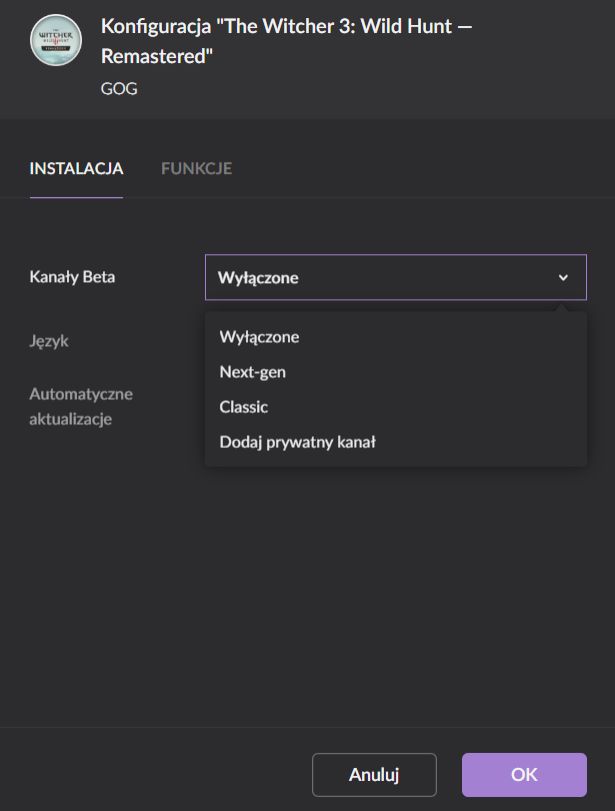The width and height of the screenshot is (615, 811).
Task: Choose Wyłączone from the dropdown list
Action: (259, 337)
